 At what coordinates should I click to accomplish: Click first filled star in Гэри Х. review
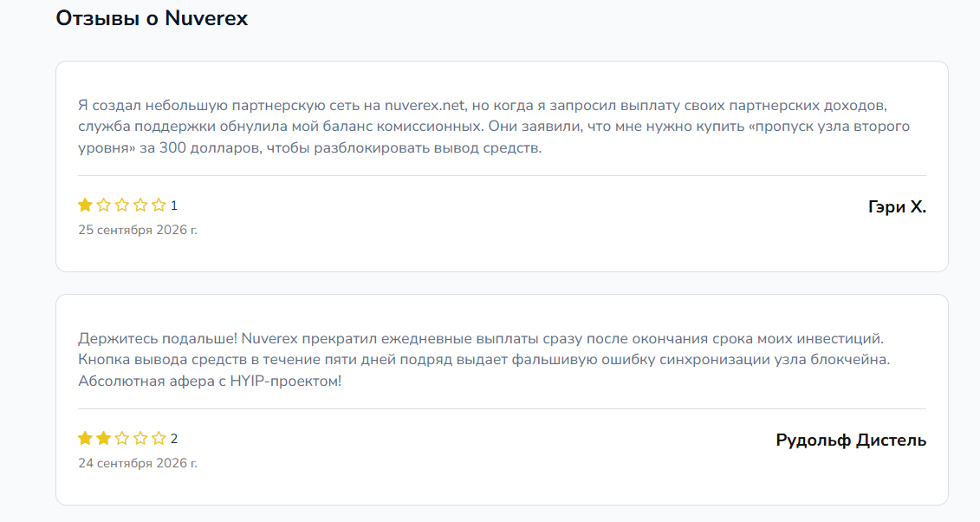[x=85, y=205]
